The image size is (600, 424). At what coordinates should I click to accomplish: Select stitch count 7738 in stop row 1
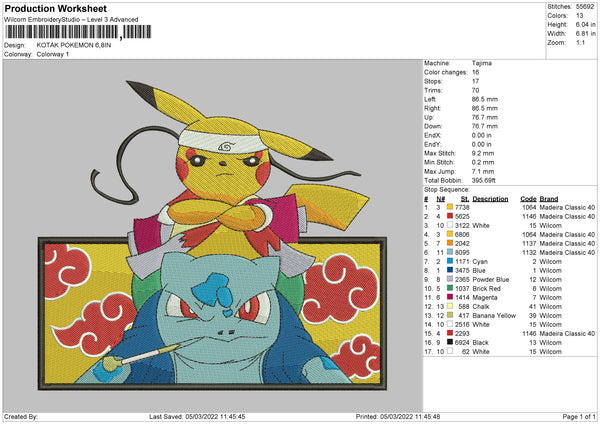[x=462, y=207]
